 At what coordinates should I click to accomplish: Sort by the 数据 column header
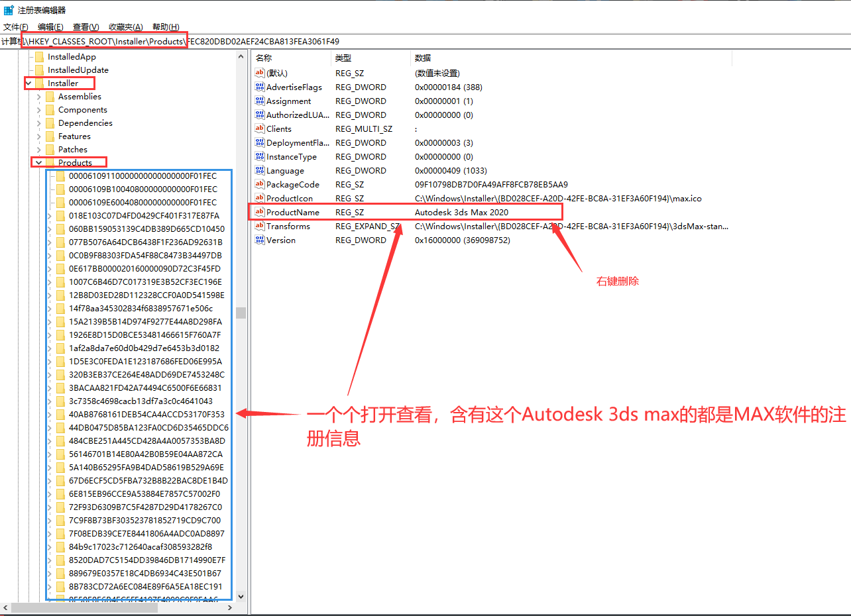coord(571,58)
